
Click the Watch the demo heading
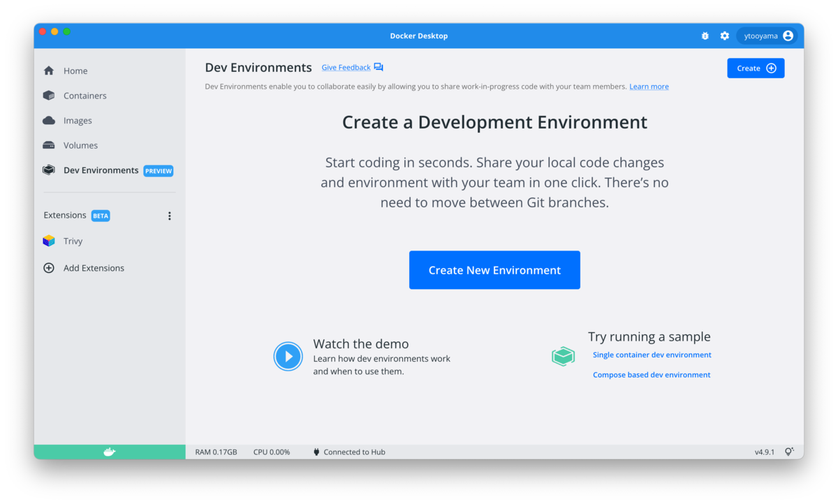tap(361, 343)
